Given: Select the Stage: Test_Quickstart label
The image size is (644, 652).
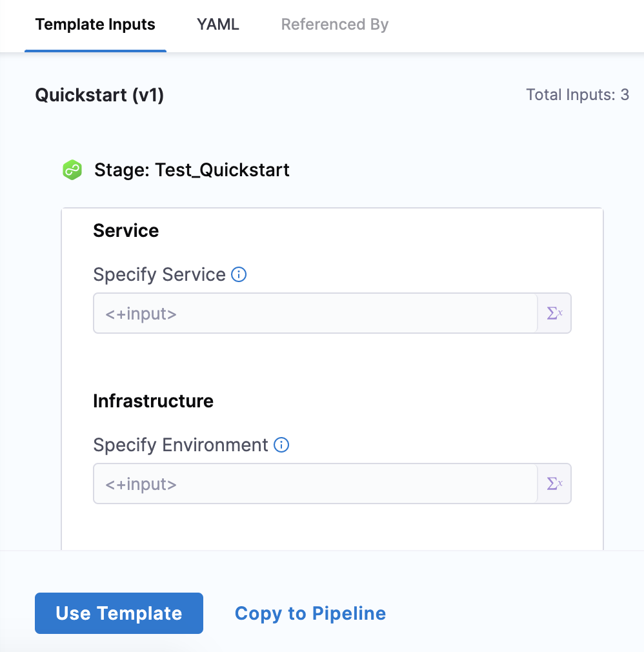Looking at the screenshot, I should [x=192, y=170].
